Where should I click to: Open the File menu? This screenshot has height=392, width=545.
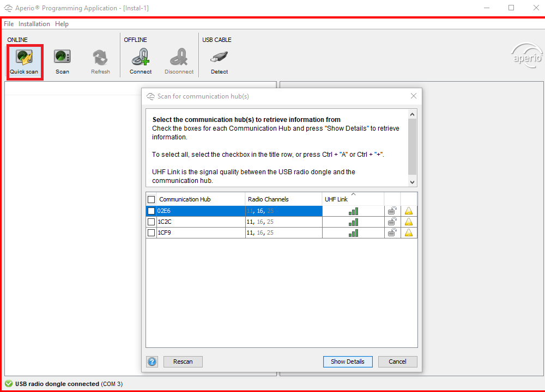pos(9,24)
